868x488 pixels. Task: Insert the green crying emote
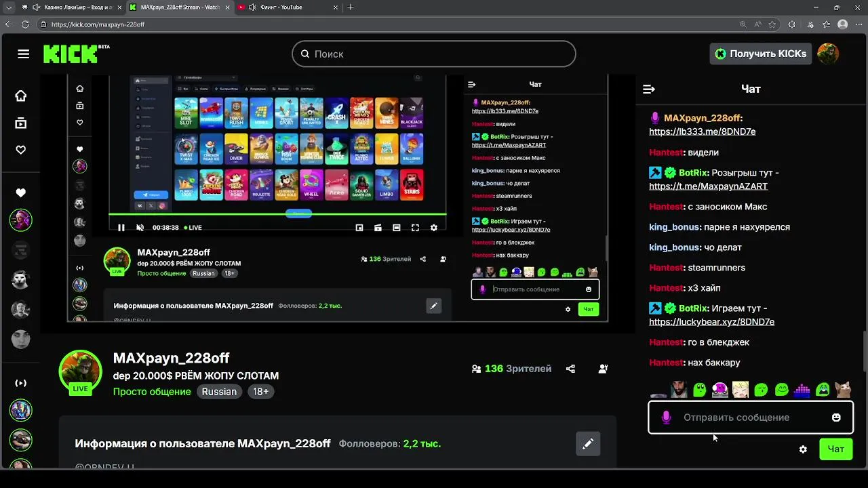click(x=823, y=390)
